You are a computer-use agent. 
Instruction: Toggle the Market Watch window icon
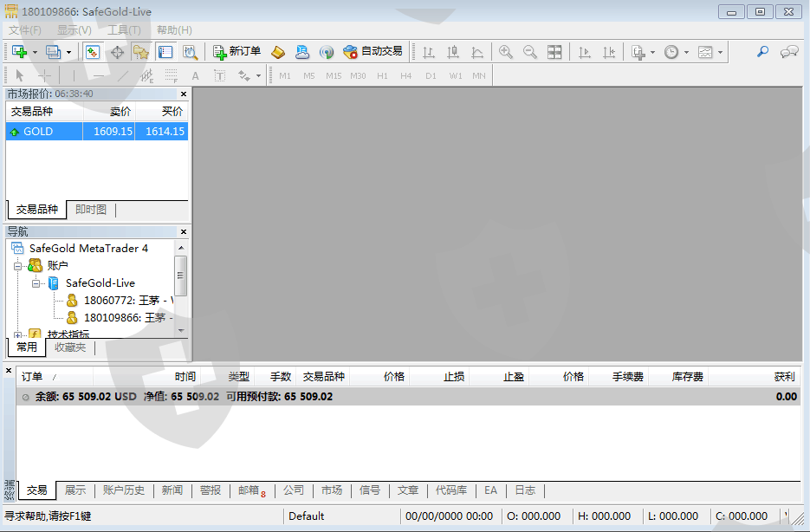click(92, 52)
